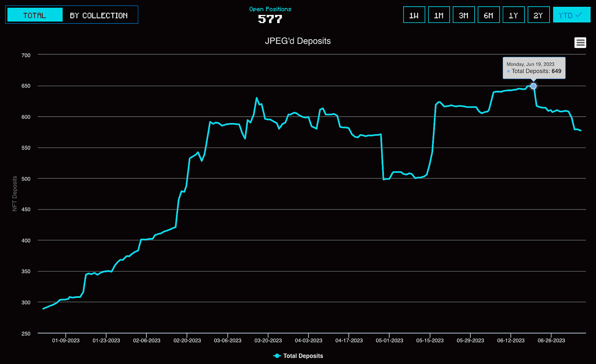This screenshot has height=364, width=596.
Task: Toggle the Total Deposits legend item
Action: [x=298, y=356]
